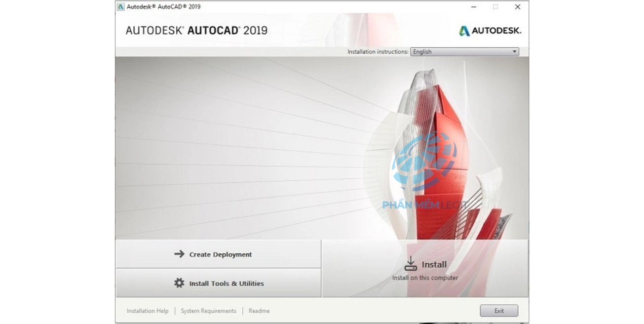Click the "Installation instructions:" label

(378, 52)
